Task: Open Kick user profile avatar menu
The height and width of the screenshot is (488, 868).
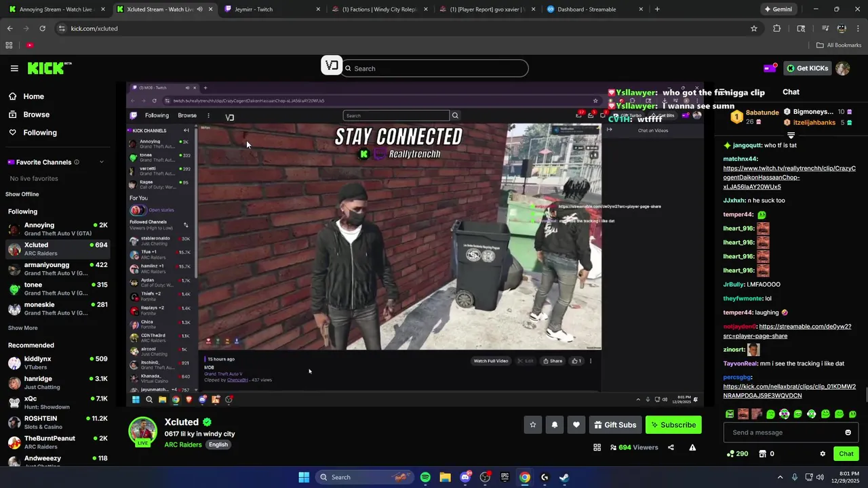Action: click(x=843, y=68)
